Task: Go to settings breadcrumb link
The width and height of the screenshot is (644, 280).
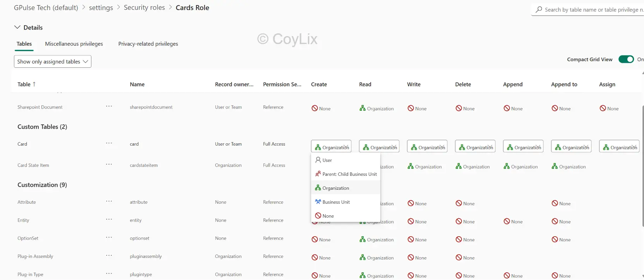Action: tap(101, 8)
